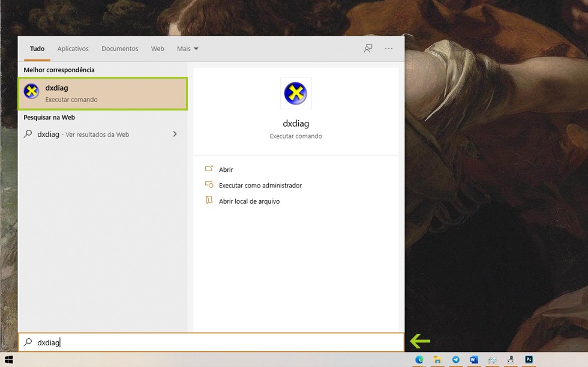Open File Explorer from the taskbar

tap(438, 360)
